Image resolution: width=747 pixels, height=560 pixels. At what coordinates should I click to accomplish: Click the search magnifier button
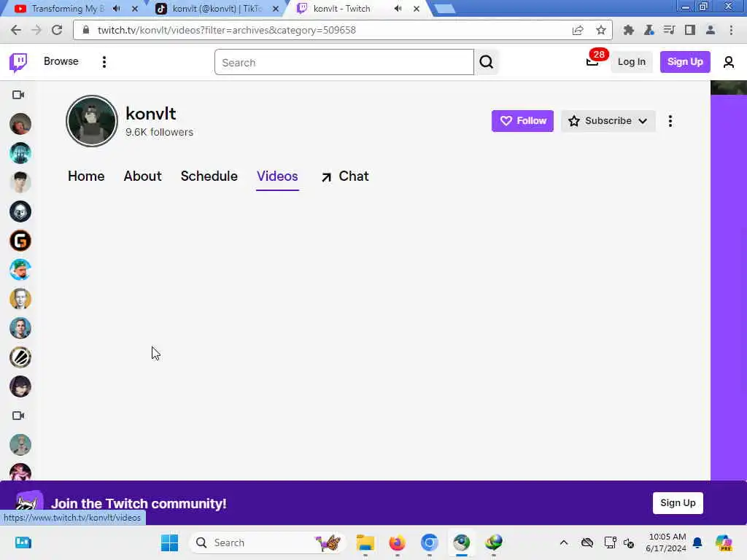coord(487,62)
